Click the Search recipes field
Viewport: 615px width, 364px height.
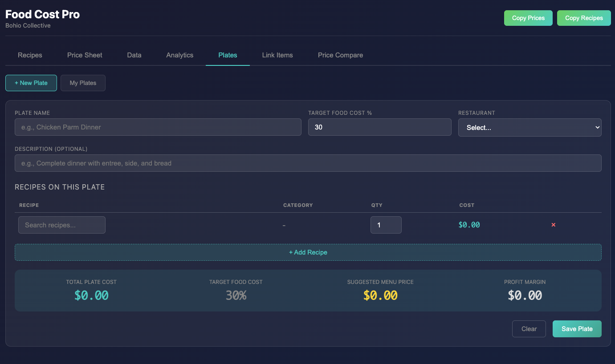click(62, 225)
